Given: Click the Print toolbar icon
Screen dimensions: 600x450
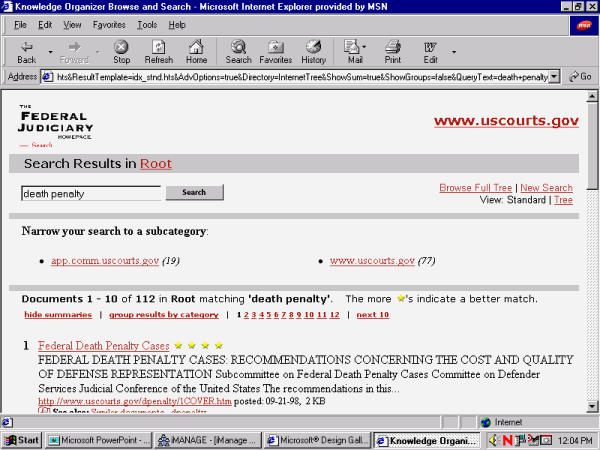Looking at the screenshot, I should point(393,50).
